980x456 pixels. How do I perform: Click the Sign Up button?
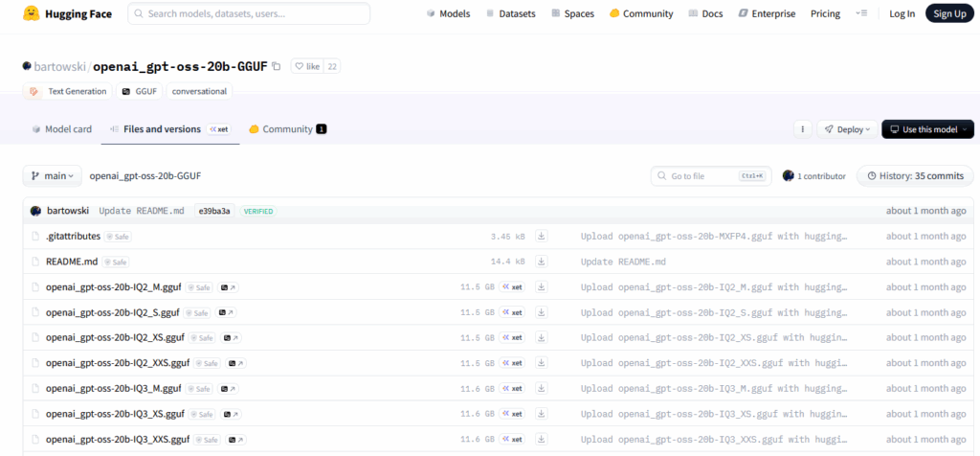(949, 13)
